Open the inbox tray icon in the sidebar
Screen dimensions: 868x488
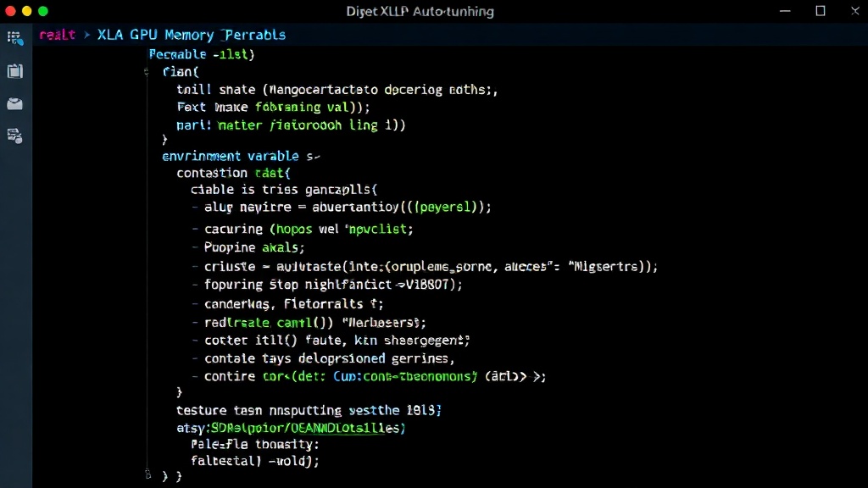[x=15, y=103]
